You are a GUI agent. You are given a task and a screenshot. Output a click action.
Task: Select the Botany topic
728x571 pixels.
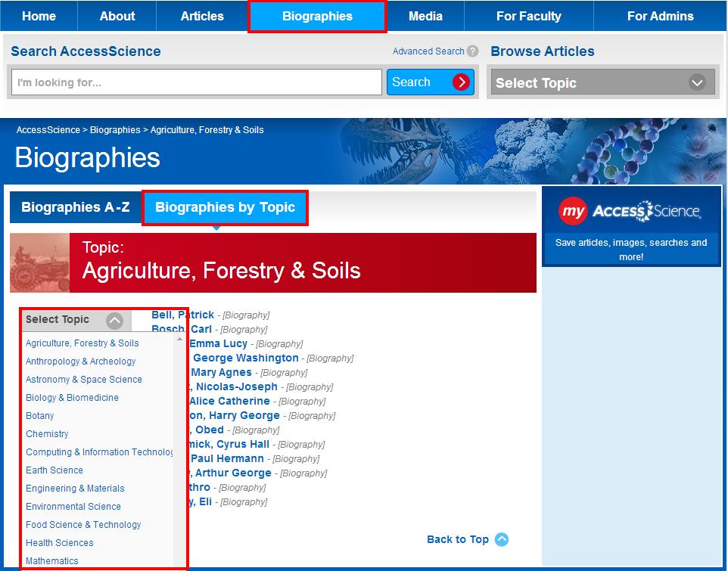click(40, 416)
